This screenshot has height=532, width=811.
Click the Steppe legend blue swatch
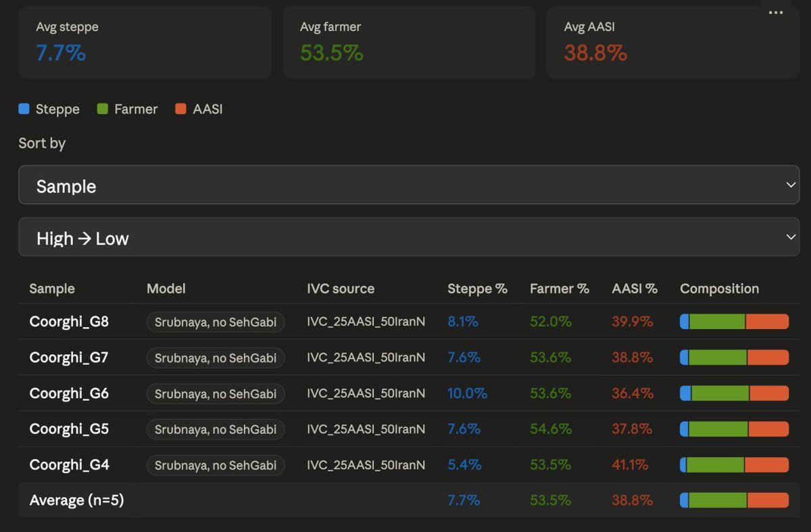point(24,109)
